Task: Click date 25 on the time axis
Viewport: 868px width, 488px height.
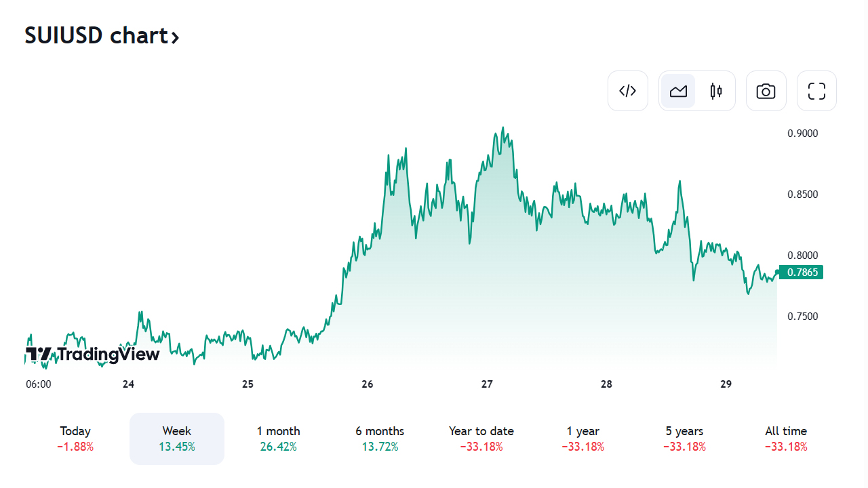Action: pos(248,384)
